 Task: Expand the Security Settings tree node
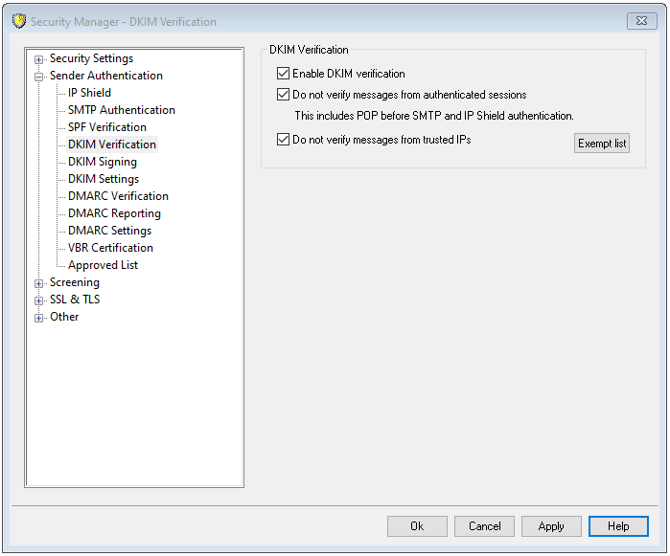(40, 59)
